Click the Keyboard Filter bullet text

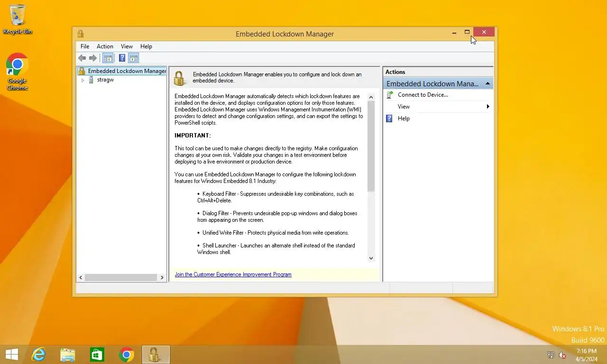pos(276,197)
